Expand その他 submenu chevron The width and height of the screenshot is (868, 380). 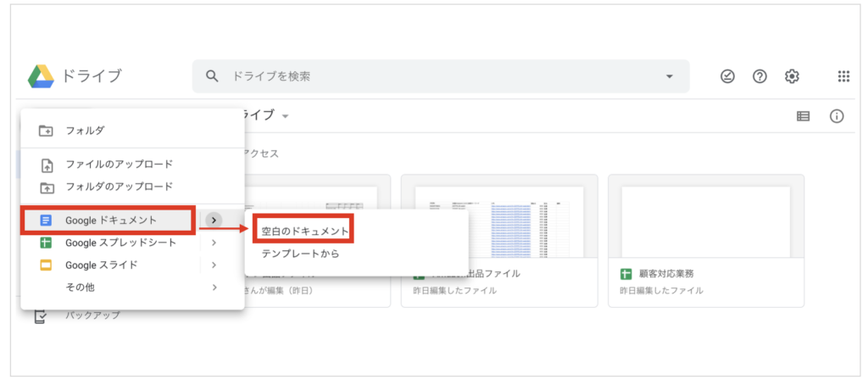pyautogui.click(x=214, y=287)
